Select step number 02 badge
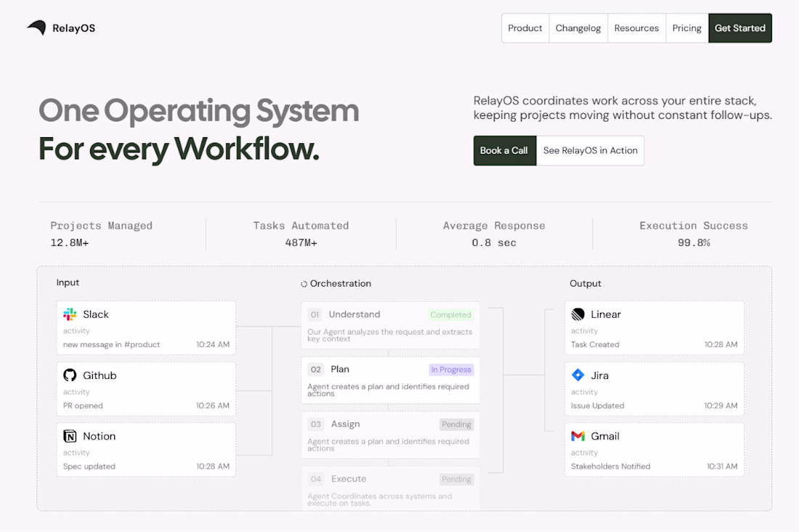799x532 pixels. (x=316, y=369)
